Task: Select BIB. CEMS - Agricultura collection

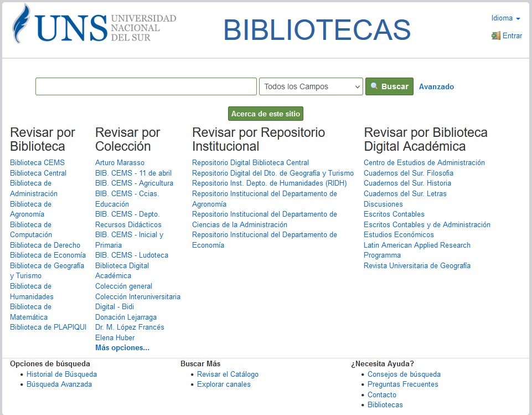Action: click(x=134, y=183)
